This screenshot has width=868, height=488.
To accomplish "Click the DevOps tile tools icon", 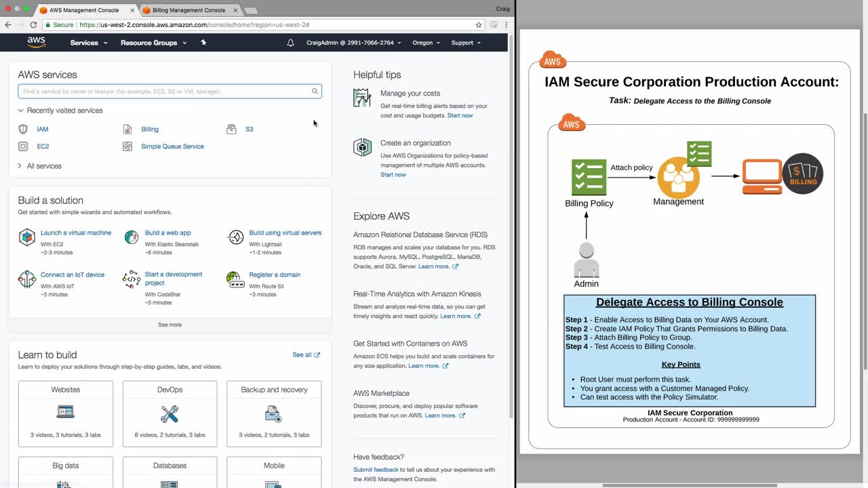I will tap(170, 413).
